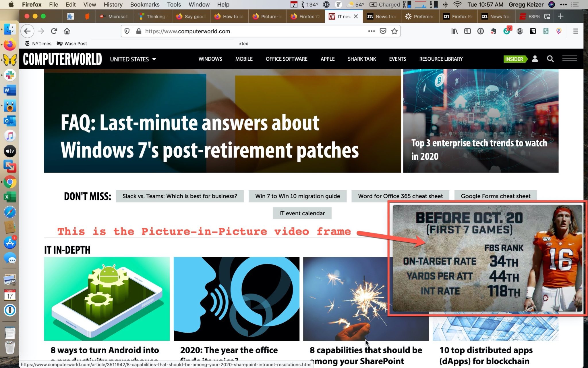Open the NYTimes bookmark
Image resolution: width=588 pixels, height=368 pixels.
click(38, 43)
